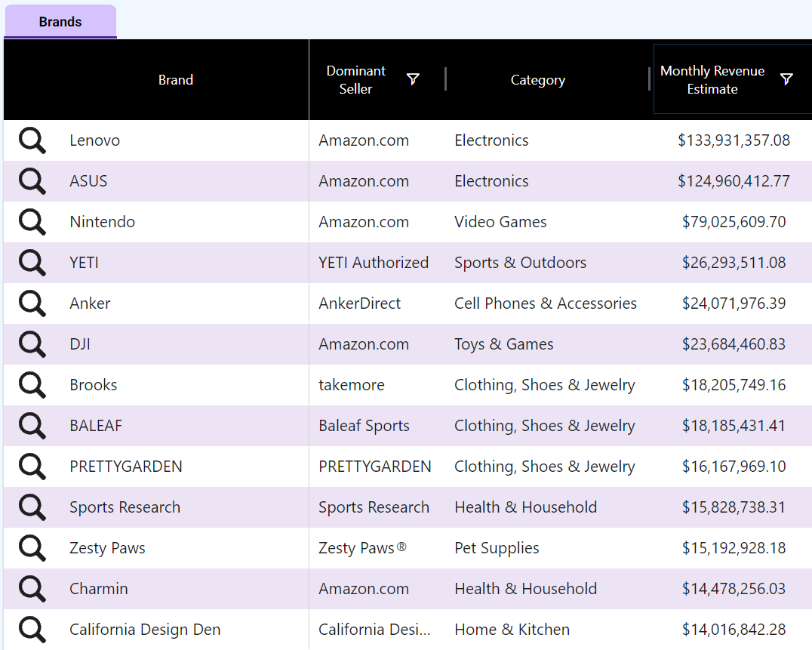Viewport: 812px width, 650px height.
Task: Click Lenovo's Electronics category cell
Action: pyautogui.click(x=491, y=140)
